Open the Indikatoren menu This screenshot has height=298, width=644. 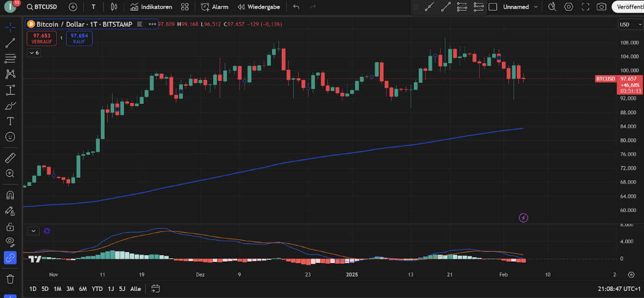point(151,7)
